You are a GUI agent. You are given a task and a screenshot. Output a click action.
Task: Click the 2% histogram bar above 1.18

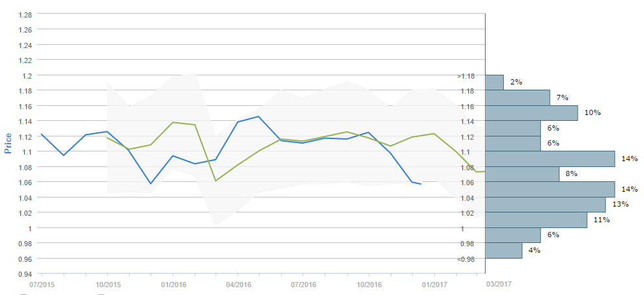[494, 83]
